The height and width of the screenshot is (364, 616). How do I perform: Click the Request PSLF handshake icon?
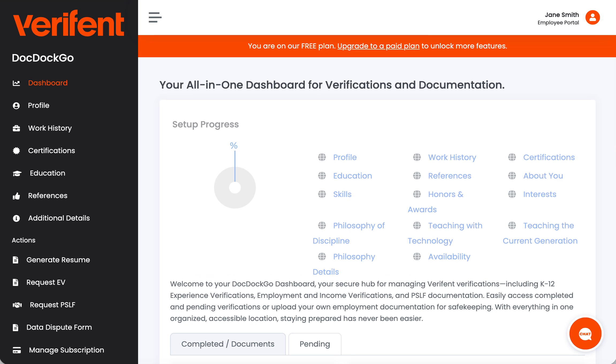tap(17, 305)
